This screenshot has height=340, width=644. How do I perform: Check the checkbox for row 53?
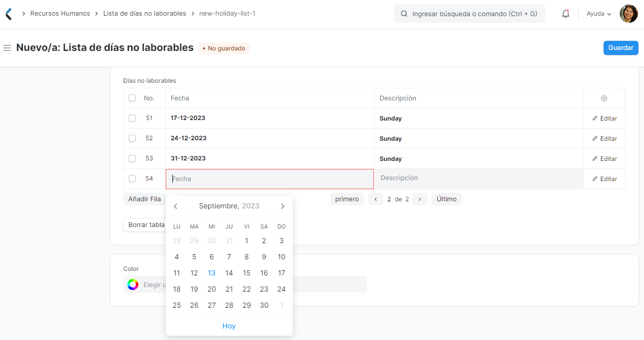pyautogui.click(x=132, y=158)
